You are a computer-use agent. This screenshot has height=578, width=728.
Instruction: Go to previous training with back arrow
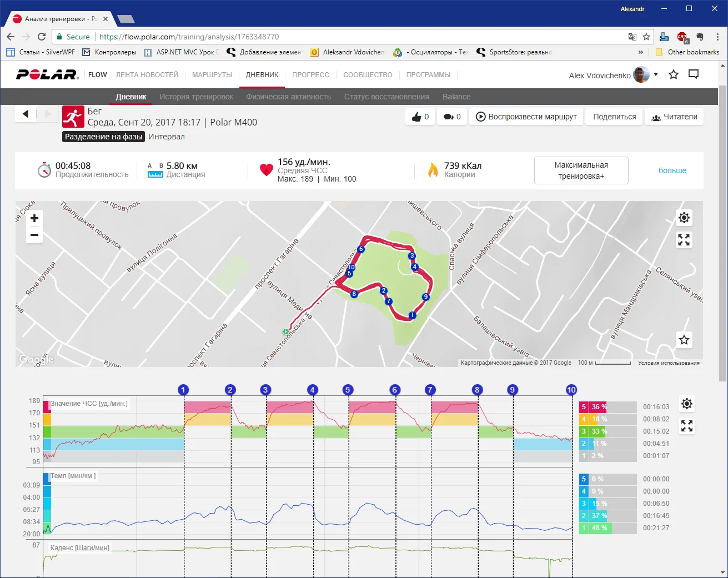(x=26, y=114)
